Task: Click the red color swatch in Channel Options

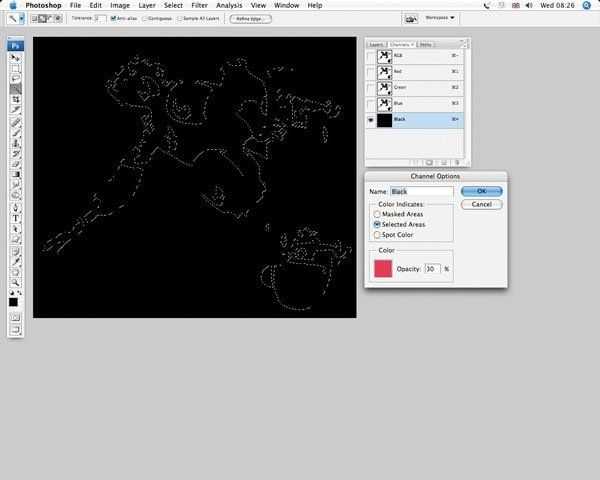Action: pyautogui.click(x=383, y=269)
